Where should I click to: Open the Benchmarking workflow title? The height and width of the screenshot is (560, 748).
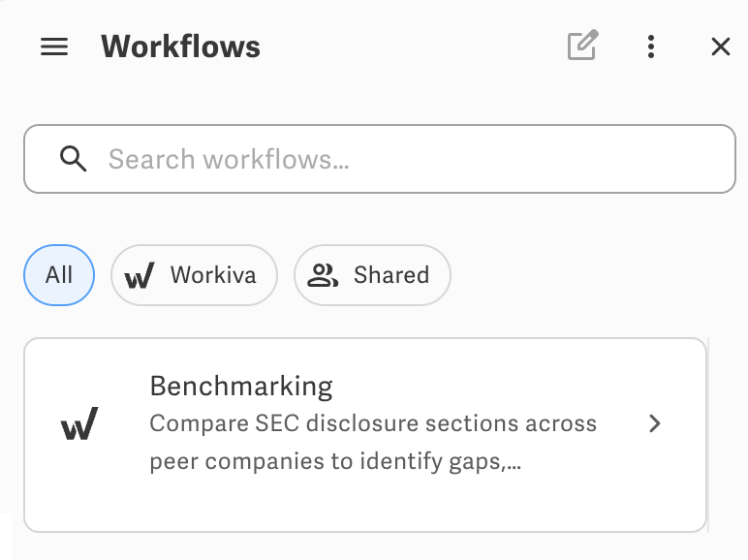241,386
